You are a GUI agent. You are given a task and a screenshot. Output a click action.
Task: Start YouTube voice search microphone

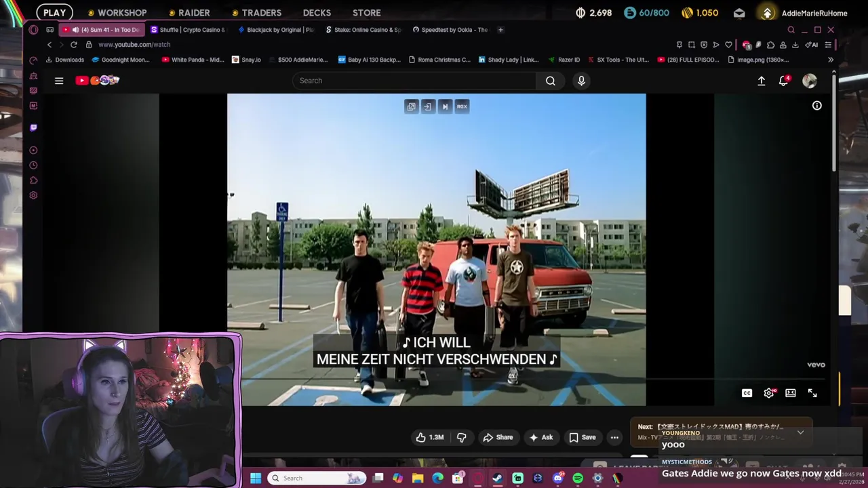pos(581,81)
